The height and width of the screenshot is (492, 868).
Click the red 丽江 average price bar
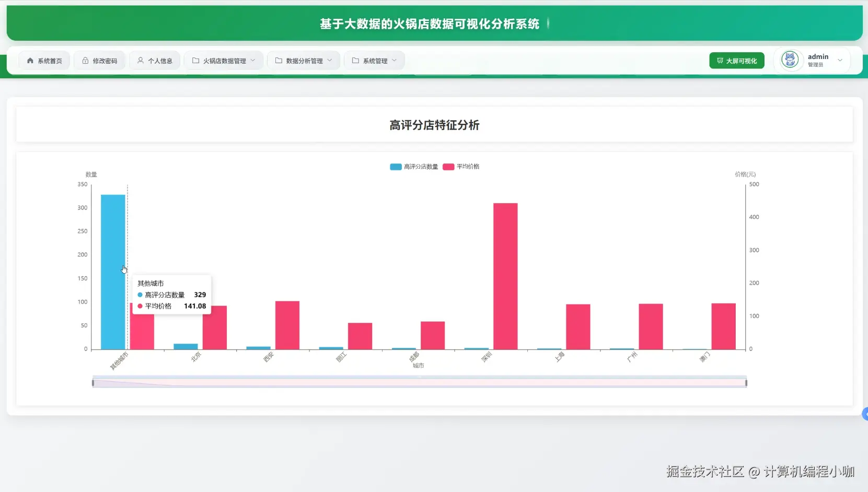pos(360,336)
